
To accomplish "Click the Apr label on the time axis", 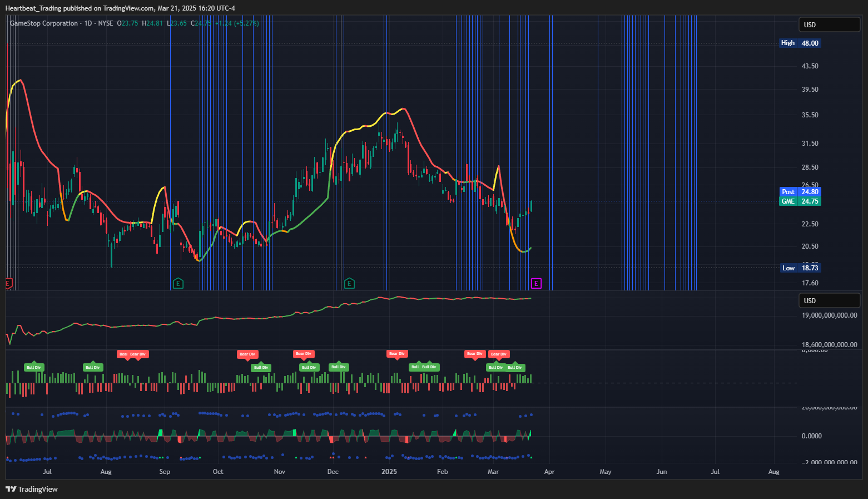I will coord(549,472).
